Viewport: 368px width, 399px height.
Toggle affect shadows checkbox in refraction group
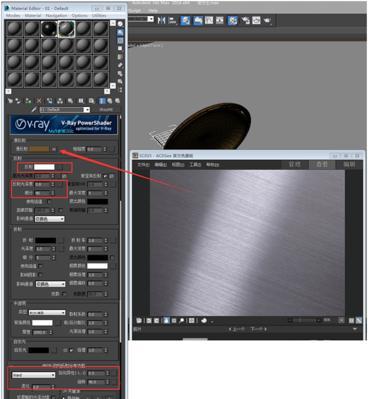tap(40, 275)
